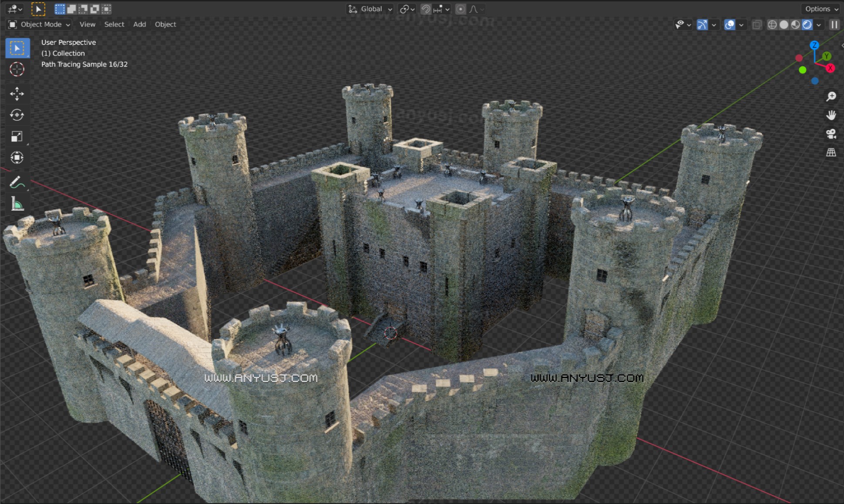
Task: Choose Intersect selection mode icon
Action: click(106, 9)
